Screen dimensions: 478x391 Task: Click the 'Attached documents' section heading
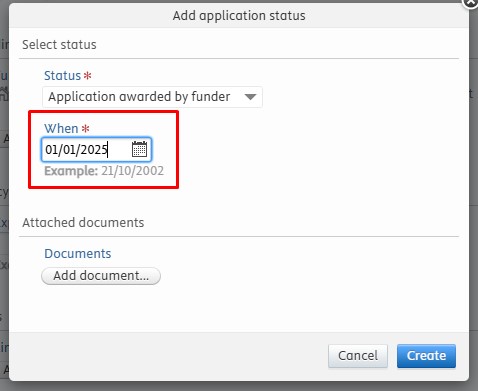pyautogui.click(x=83, y=223)
